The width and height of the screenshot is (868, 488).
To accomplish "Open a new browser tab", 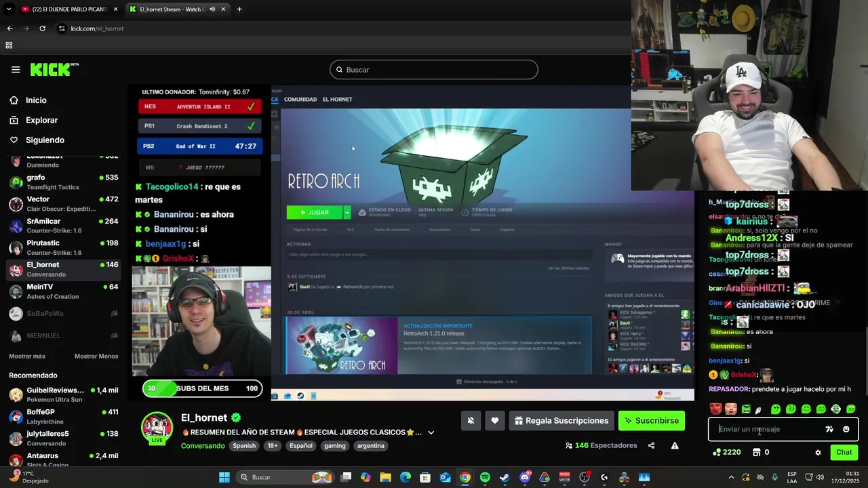I will [x=239, y=9].
